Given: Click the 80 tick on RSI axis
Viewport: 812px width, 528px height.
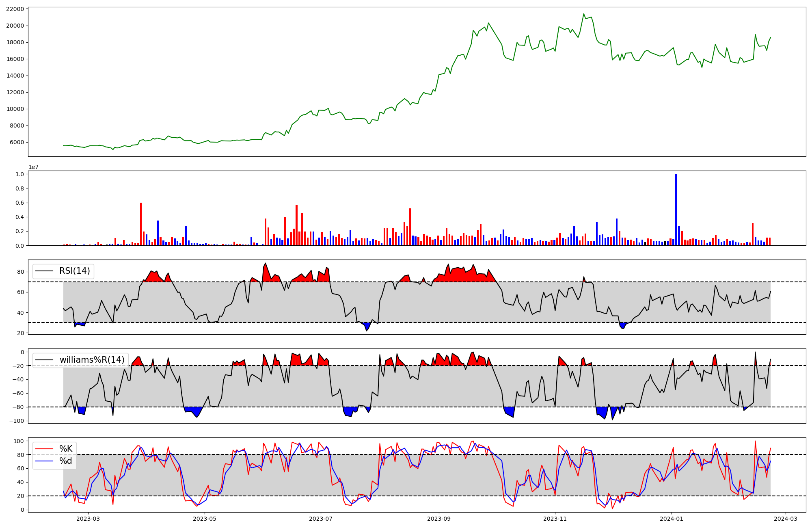Looking at the screenshot, I should 21,272.
